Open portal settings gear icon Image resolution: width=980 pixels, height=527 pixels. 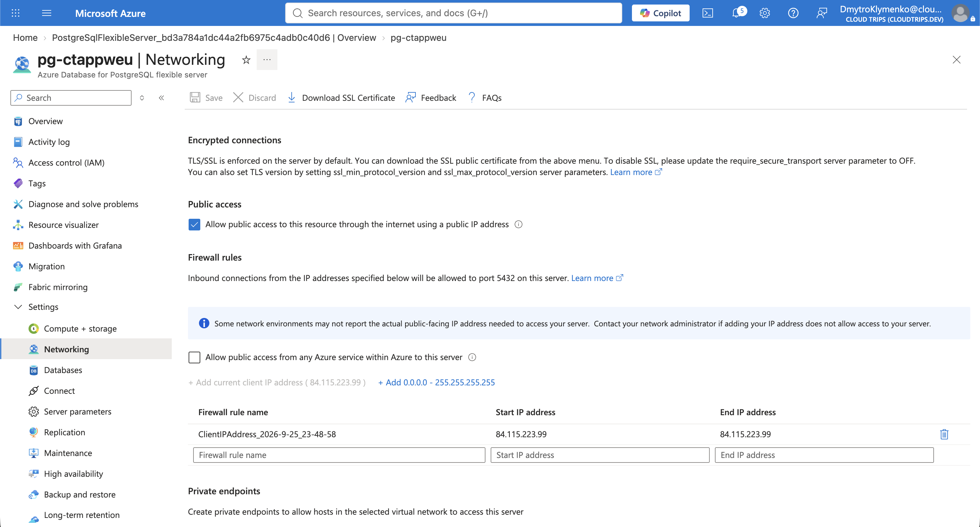click(765, 13)
